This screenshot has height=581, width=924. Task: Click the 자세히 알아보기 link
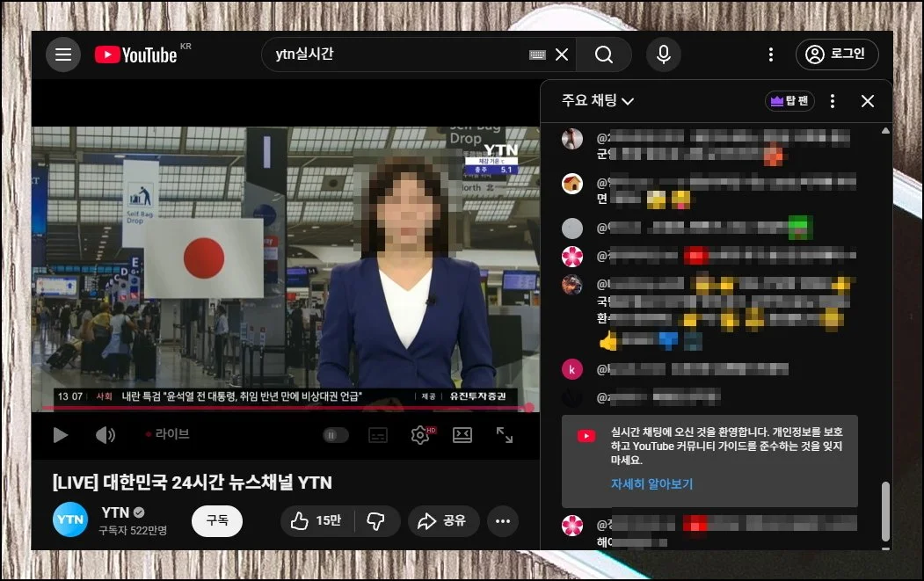click(652, 483)
